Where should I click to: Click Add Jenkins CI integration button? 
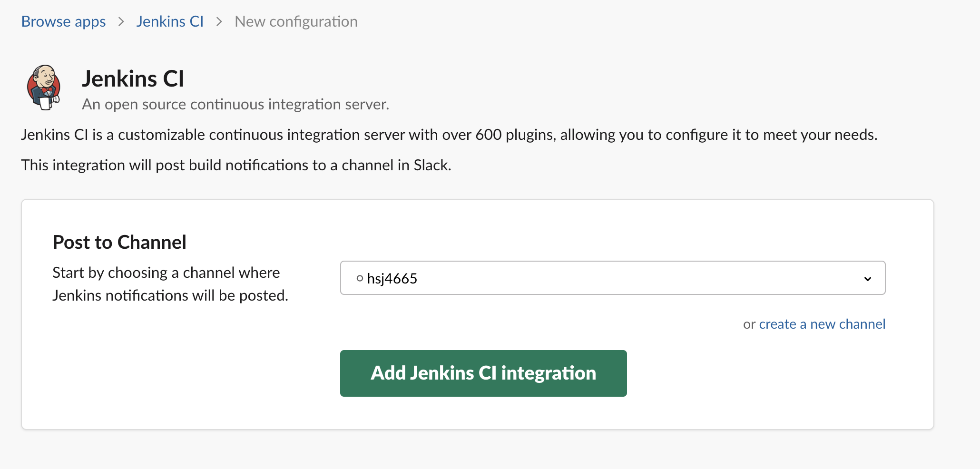(x=483, y=373)
